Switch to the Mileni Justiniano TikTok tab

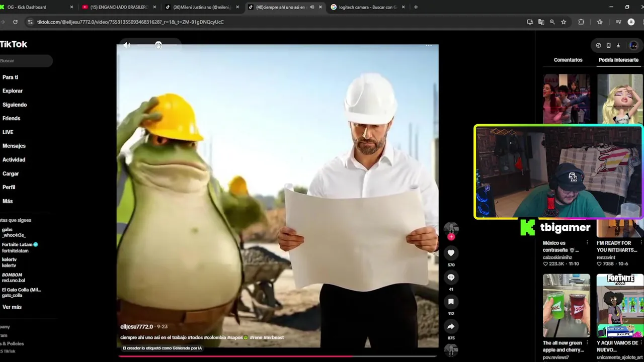pos(201,7)
